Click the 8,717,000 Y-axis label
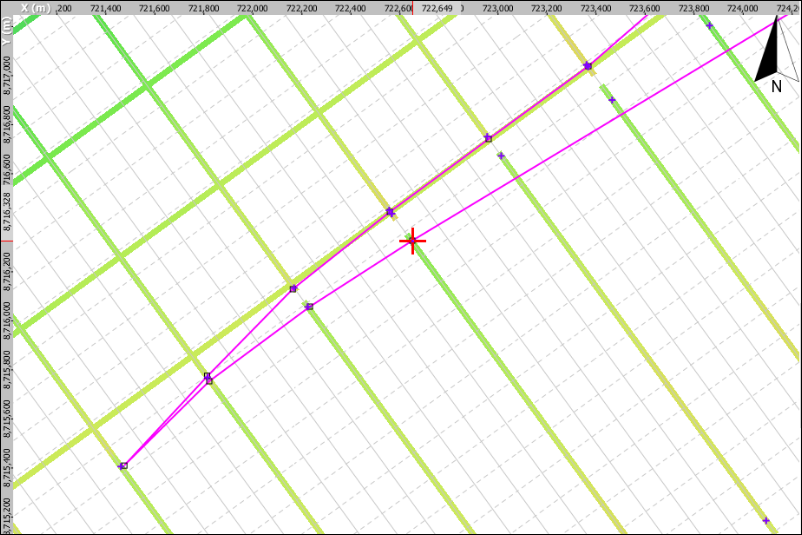This screenshot has width=802, height=535. (x=7, y=76)
